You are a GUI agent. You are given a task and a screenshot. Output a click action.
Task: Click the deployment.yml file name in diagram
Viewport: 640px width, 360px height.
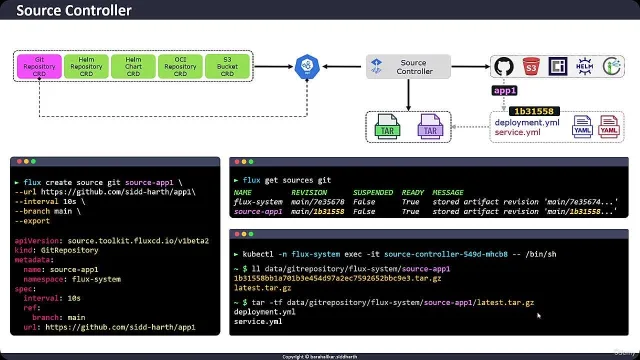click(527, 122)
